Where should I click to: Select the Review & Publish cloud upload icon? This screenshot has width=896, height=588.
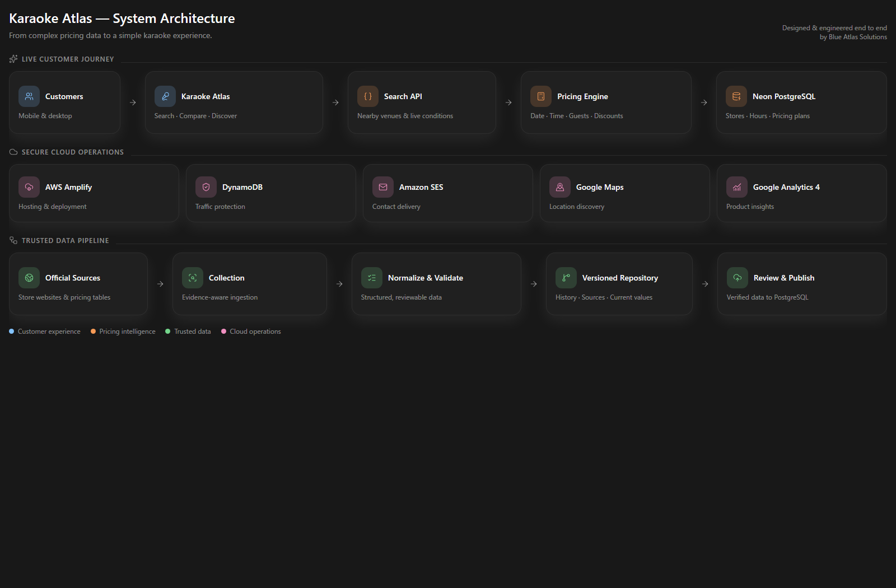(x=738, y=278)
